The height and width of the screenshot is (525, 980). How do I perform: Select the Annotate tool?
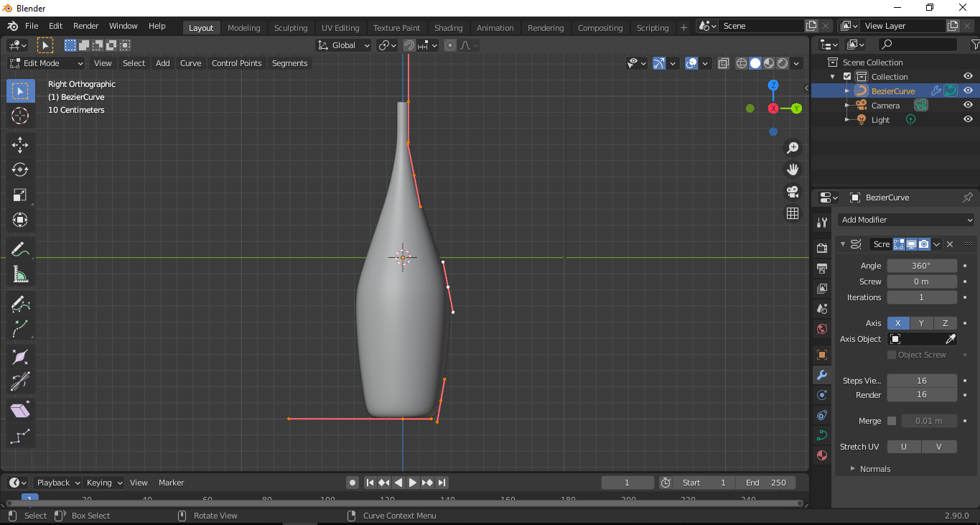(x=19, y=248)
